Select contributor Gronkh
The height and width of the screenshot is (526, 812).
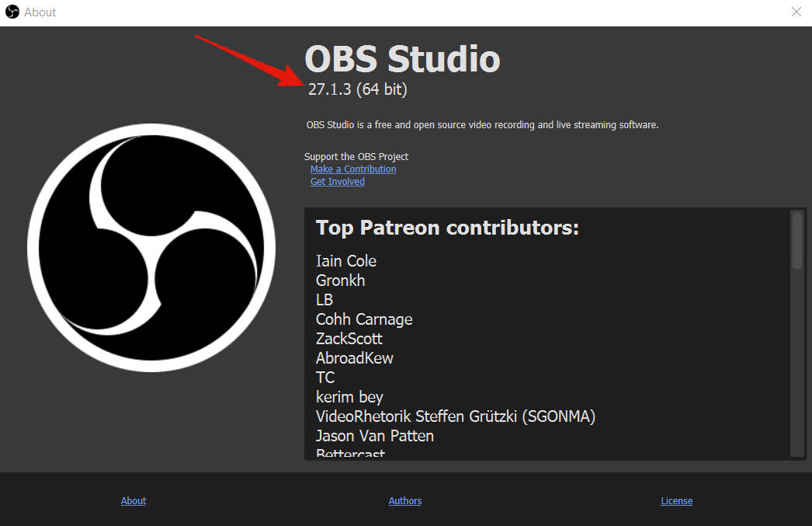340,280
